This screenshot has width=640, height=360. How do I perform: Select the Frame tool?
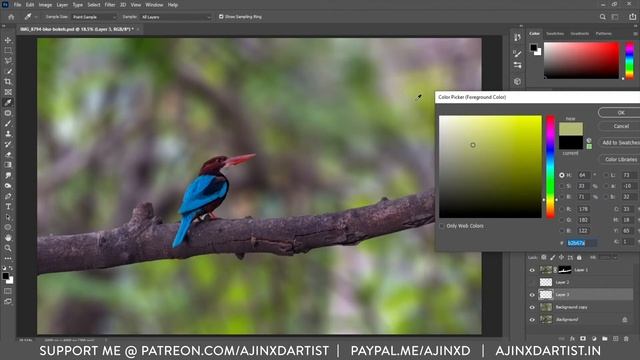(8, 92)
